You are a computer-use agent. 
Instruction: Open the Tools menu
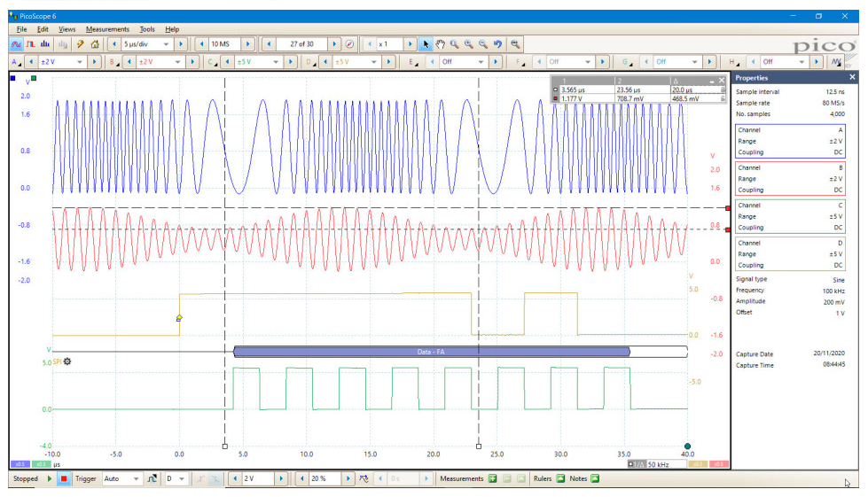tap(146, 29)
